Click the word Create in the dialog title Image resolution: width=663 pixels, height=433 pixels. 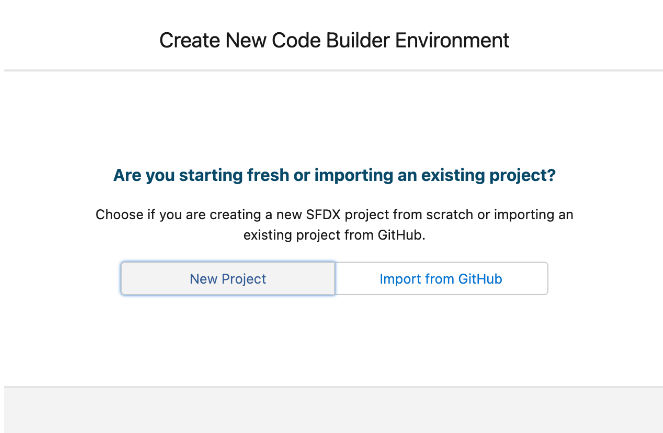click(189, 41)
